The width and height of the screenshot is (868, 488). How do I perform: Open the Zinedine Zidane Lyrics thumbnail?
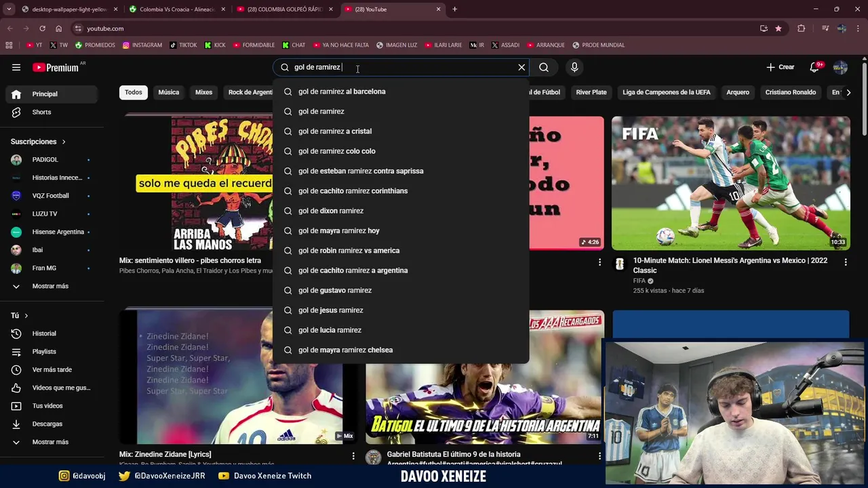(238, 377)
